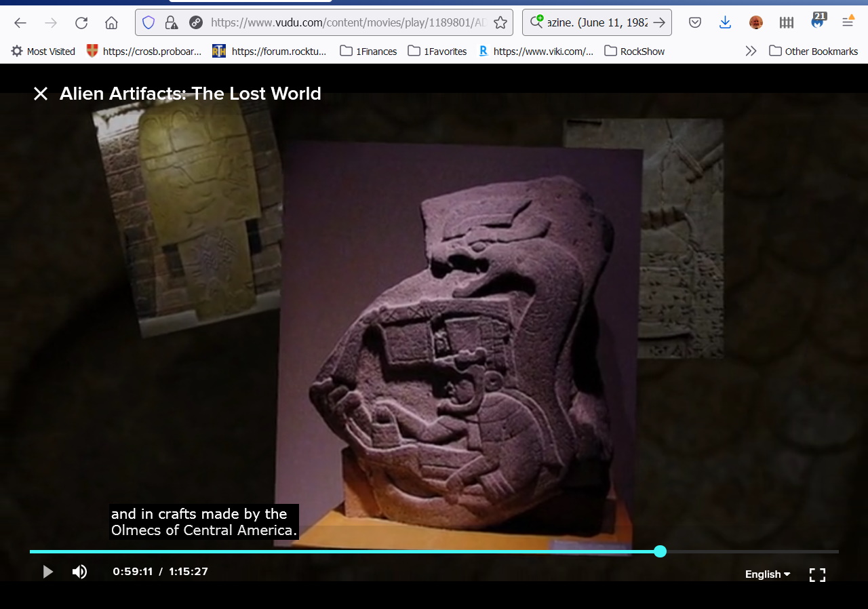868x609 pixels.
Task: Click the playback progress bar handle
Action: [660, 551]
